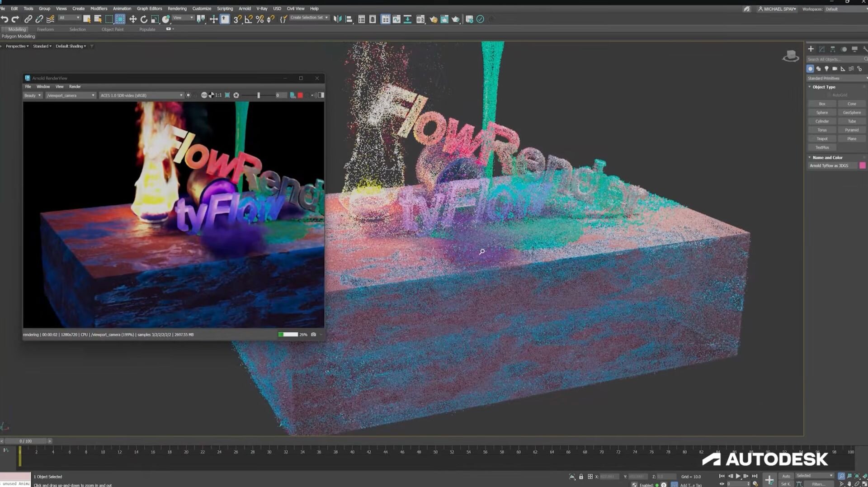Open the Graph Editors menu
Viewport: 868px width, 487px height.
pyautogui.click(x=149, y=9)
